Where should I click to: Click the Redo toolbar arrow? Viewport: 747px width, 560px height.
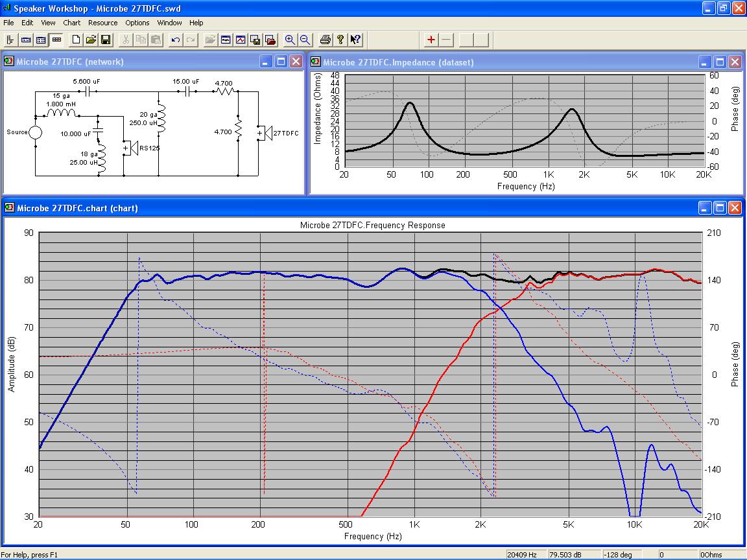click(191, 40)
